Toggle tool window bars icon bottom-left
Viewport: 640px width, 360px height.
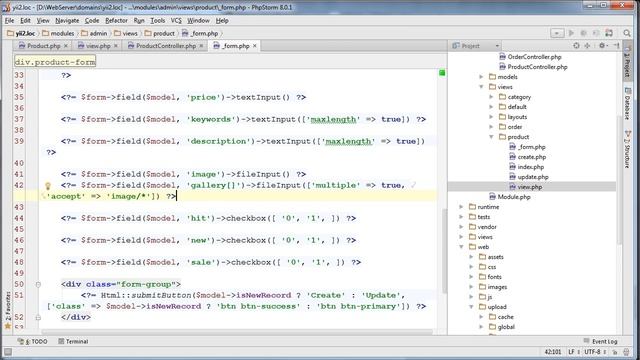(x=8, y=352)
